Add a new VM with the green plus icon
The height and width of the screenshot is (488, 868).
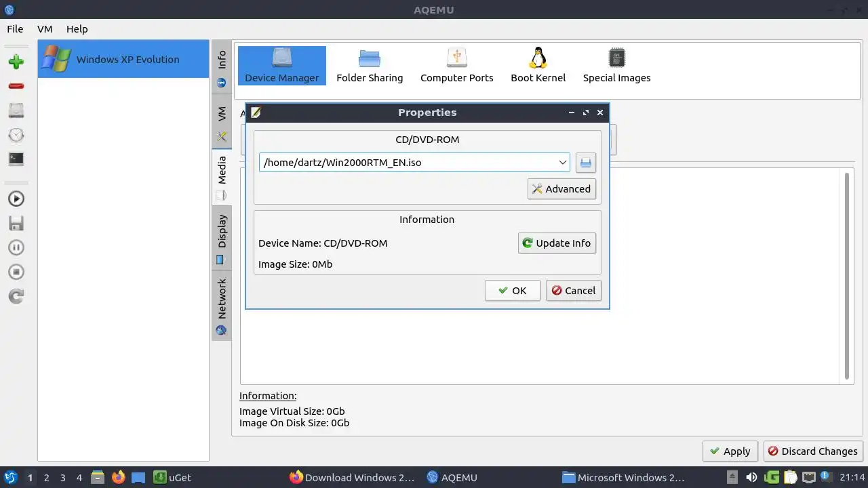coord(16,62)
